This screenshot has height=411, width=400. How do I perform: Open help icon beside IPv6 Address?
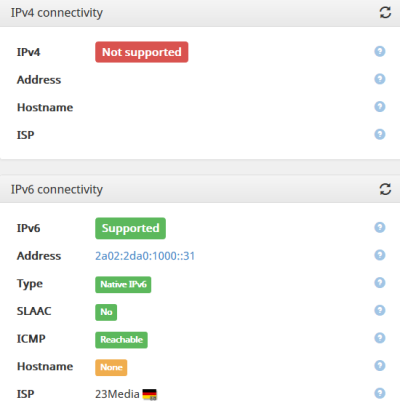coord(380,255)
